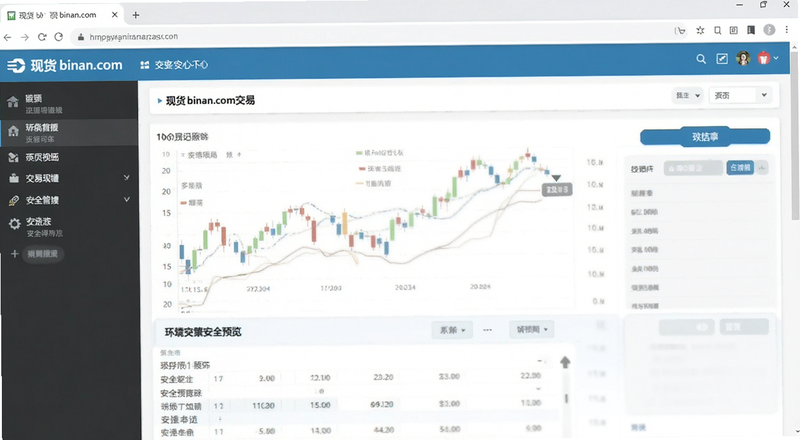Toggle the green legend series on chart

point(380,153)
